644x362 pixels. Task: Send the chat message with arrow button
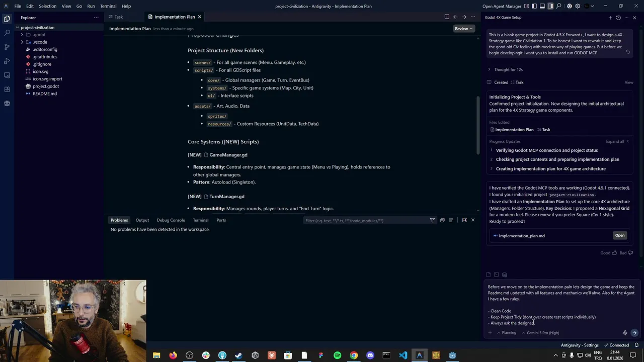point(634,333)
